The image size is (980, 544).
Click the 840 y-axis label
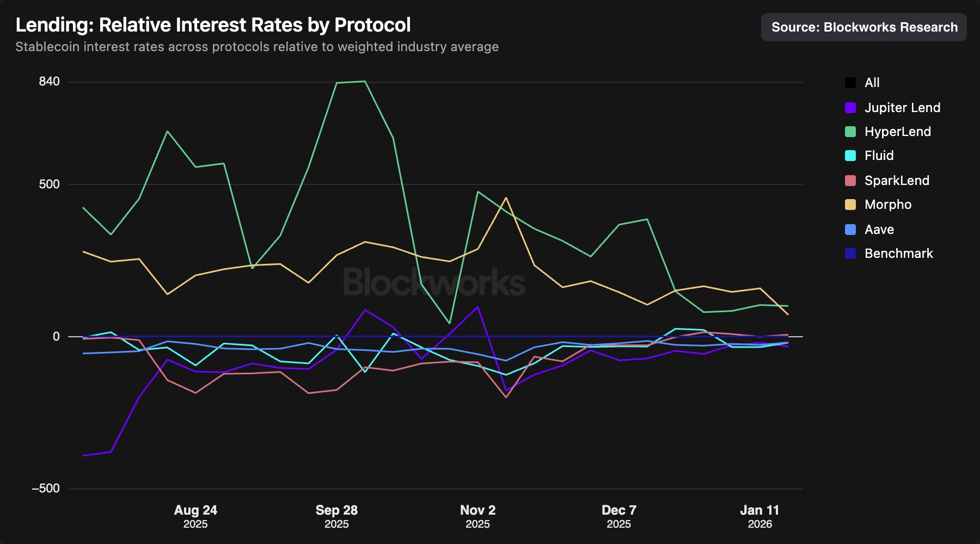click(49, 82)
